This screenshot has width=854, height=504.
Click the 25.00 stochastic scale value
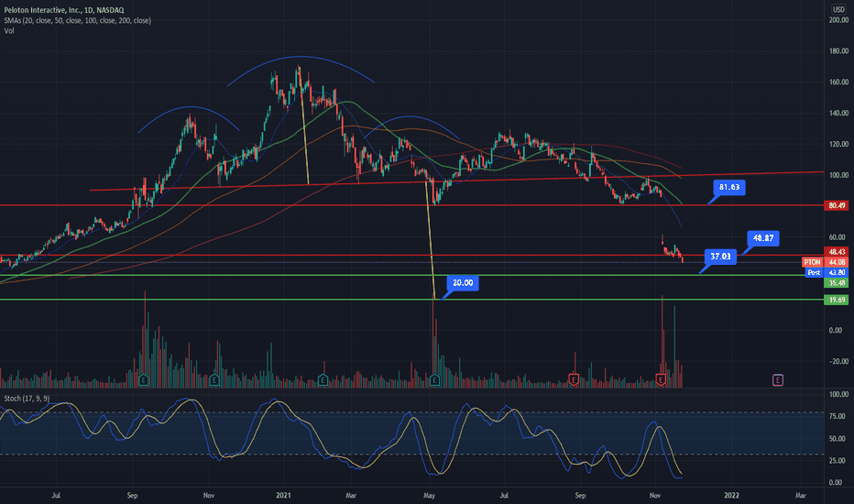pyautogui.click(x=838, y=460)
